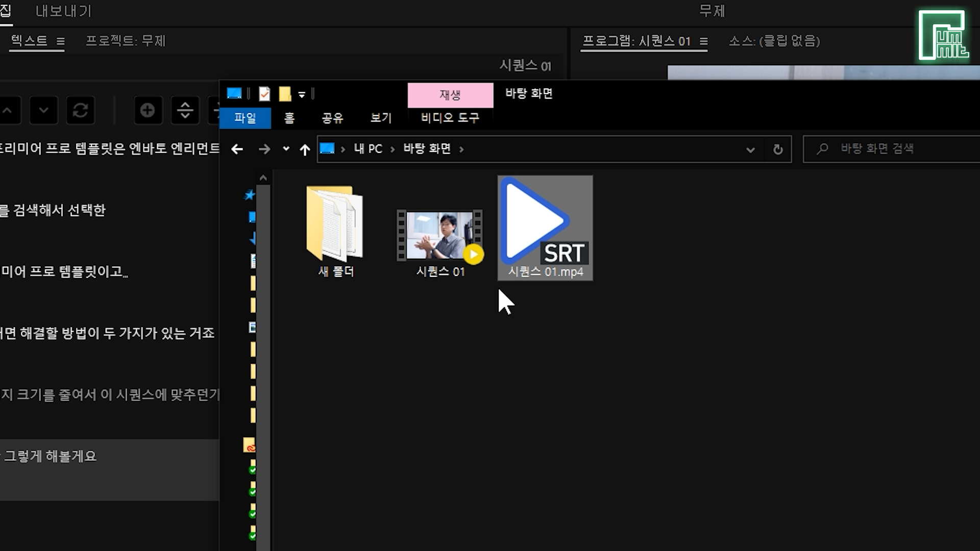This screenshot has width=980, height=551.
Task: Click the split caption segment icon
Action: point(185,110)
